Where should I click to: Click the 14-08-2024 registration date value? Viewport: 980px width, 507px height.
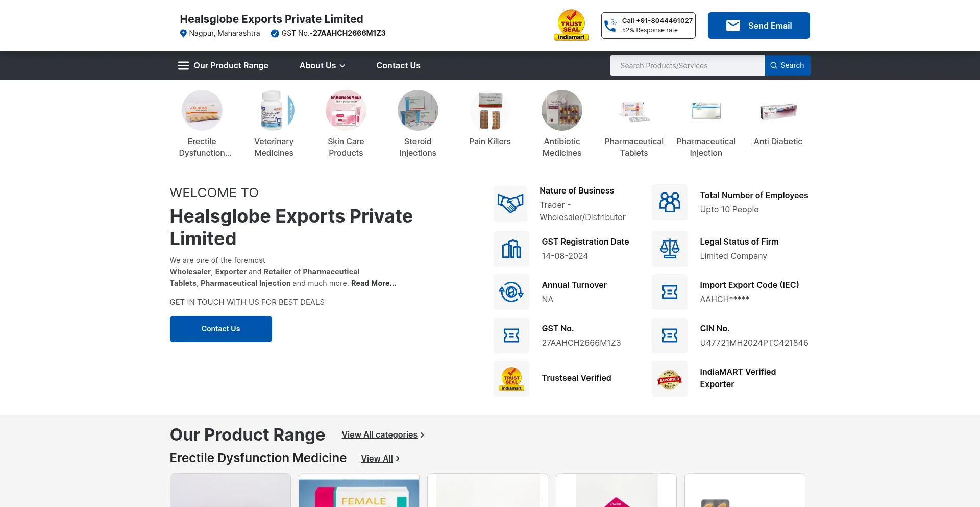[565, 256]
